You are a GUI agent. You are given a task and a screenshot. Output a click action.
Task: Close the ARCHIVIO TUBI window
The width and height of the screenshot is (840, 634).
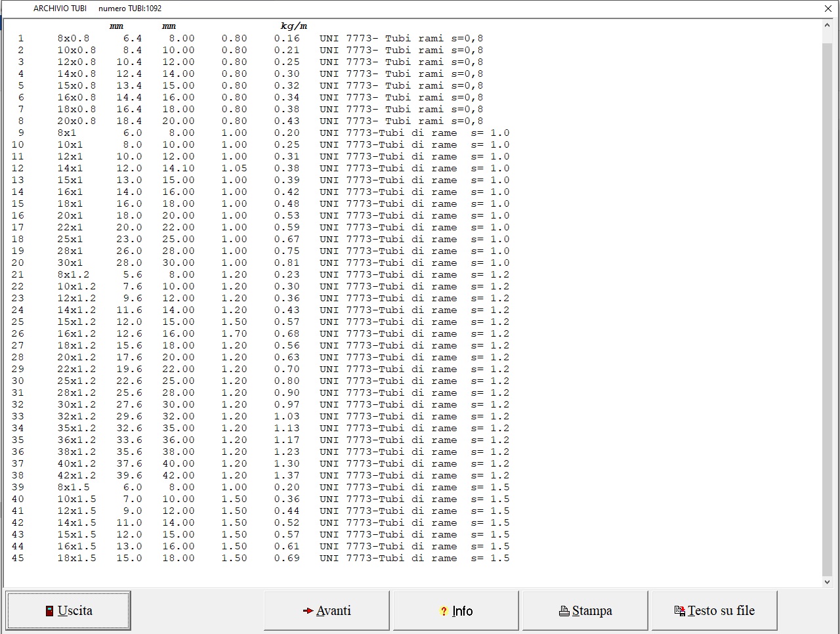coord(828,9)
